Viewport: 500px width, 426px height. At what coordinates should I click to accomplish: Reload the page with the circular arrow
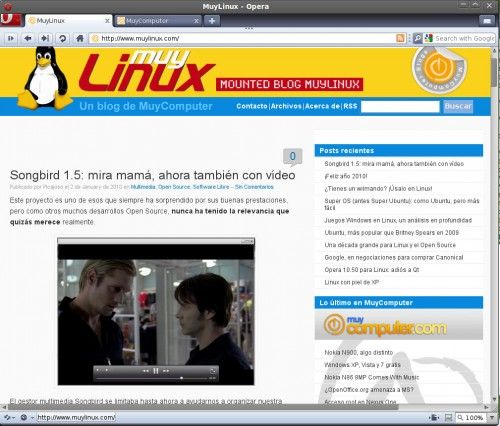62,38
